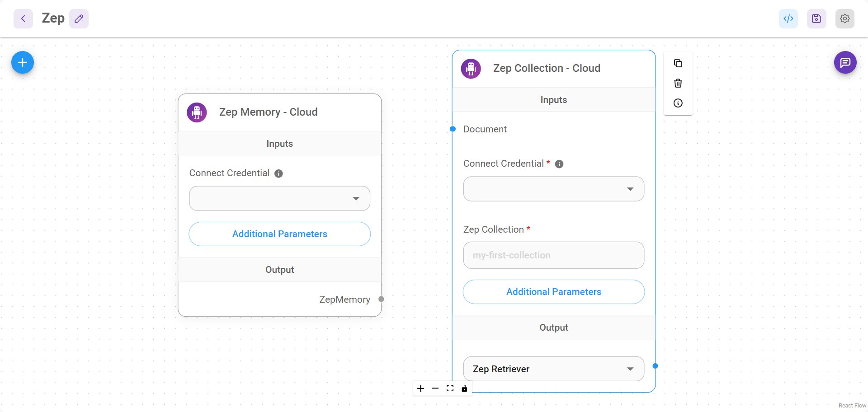
Task: Open Additional Parameters in Zep Memory node
Action: click(279, 234)
